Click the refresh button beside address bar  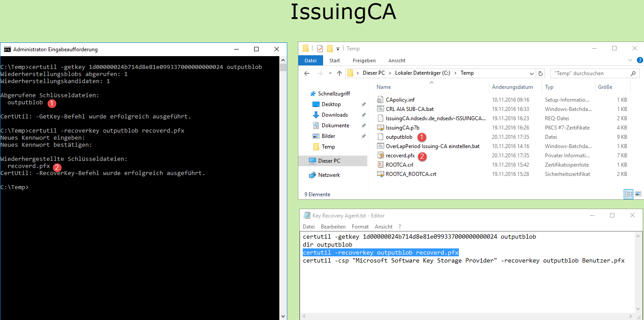click(x=541, y=73)
